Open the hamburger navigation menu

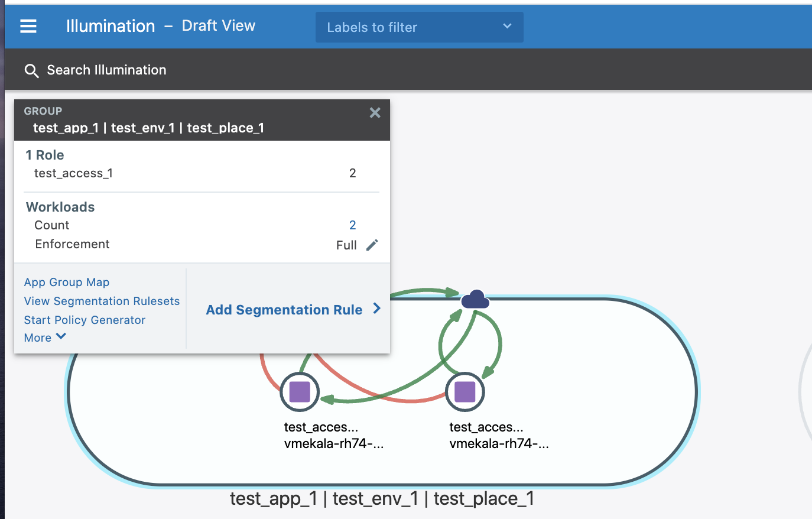click(28, 26)
